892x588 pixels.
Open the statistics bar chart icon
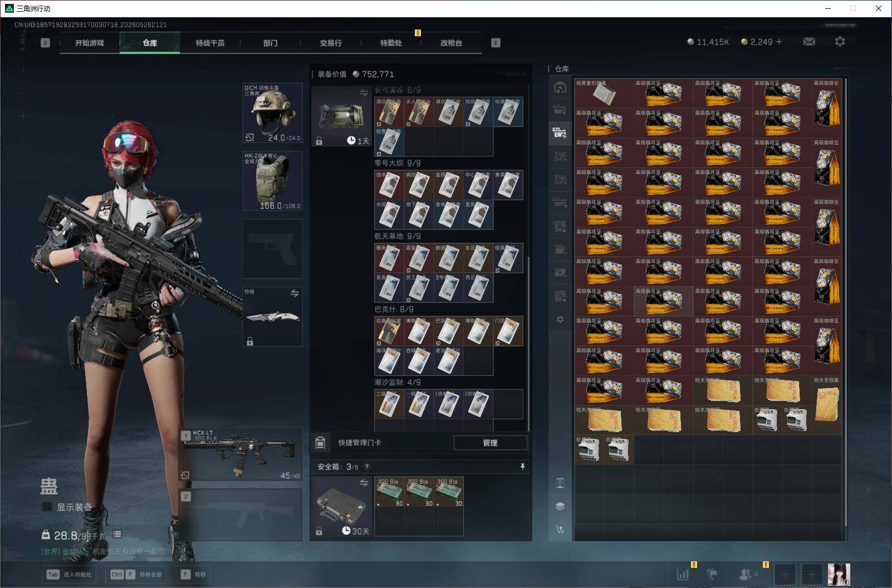[x=683, y=574]
